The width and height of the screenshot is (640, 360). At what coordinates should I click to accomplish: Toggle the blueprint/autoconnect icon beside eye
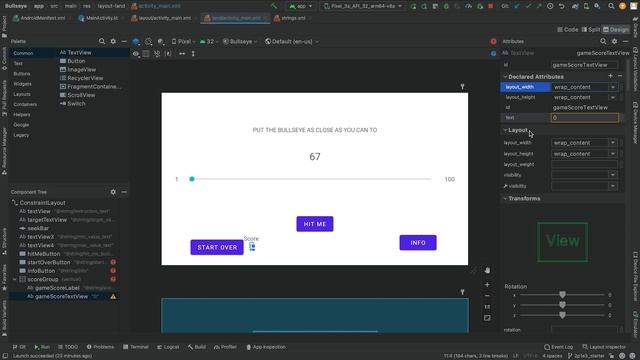146,53
